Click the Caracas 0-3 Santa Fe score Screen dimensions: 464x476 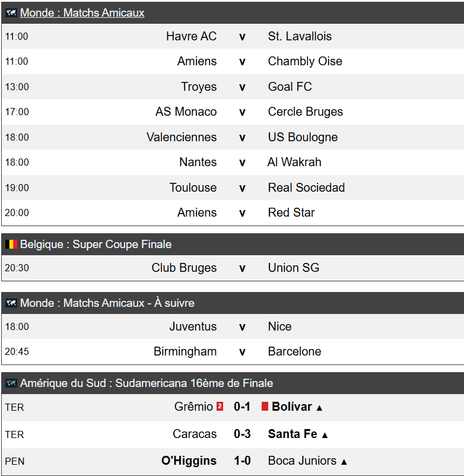pos(242,434)
